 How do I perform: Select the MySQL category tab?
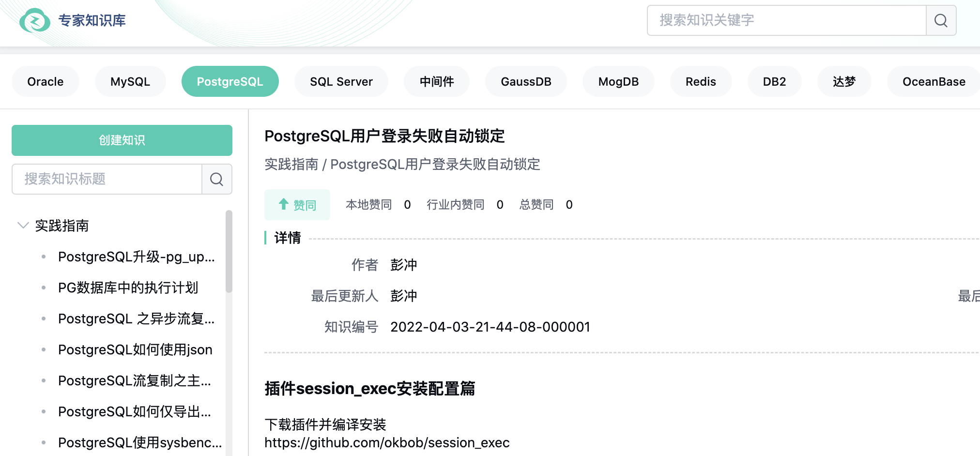coord(130,81)
